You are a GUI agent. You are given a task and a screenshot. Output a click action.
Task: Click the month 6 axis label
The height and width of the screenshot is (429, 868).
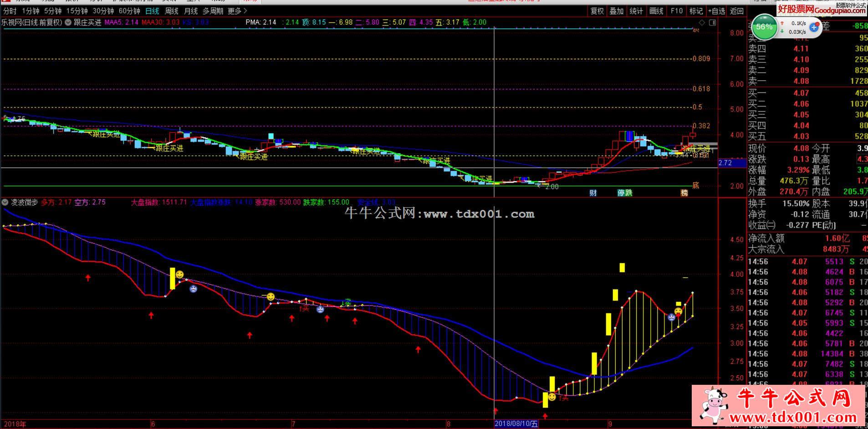[153, 424]
